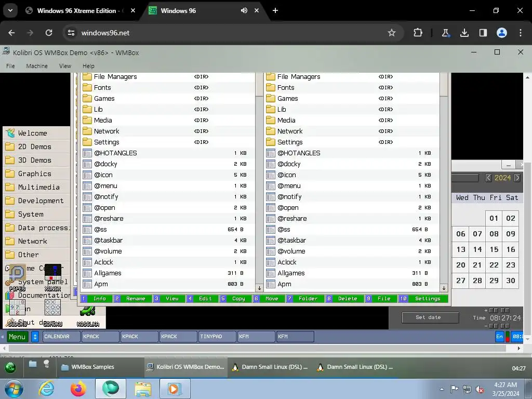
Task: Switch to Windows 96 Xtreme Edition tab
Action: click(80, 10)
